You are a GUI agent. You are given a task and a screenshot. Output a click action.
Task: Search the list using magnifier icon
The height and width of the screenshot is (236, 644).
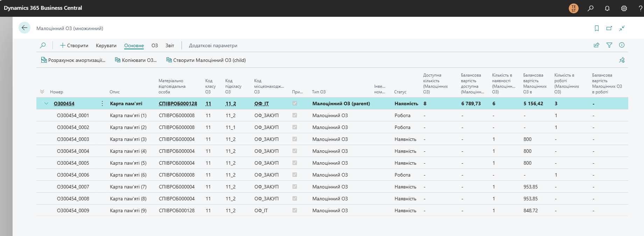43,45
